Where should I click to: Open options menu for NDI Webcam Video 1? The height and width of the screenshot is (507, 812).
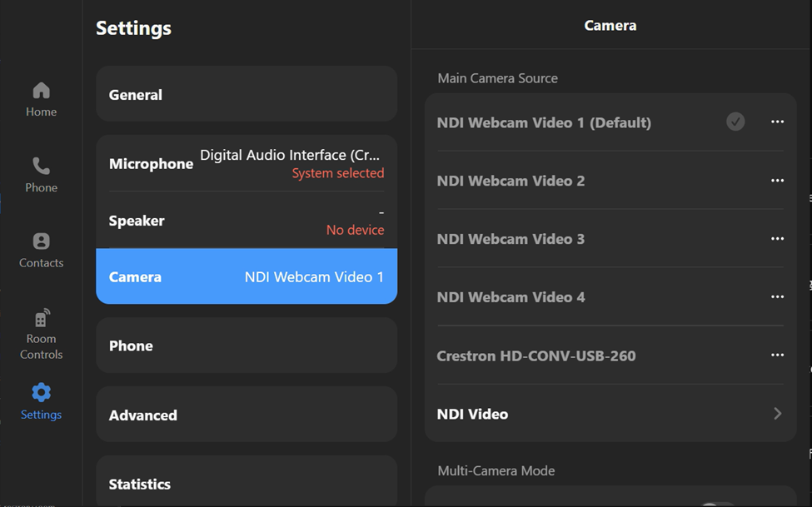point(777,122)
